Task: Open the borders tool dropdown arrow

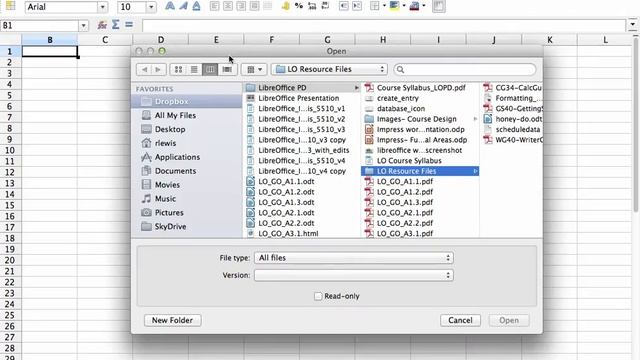Action: [x=384, y=6]
